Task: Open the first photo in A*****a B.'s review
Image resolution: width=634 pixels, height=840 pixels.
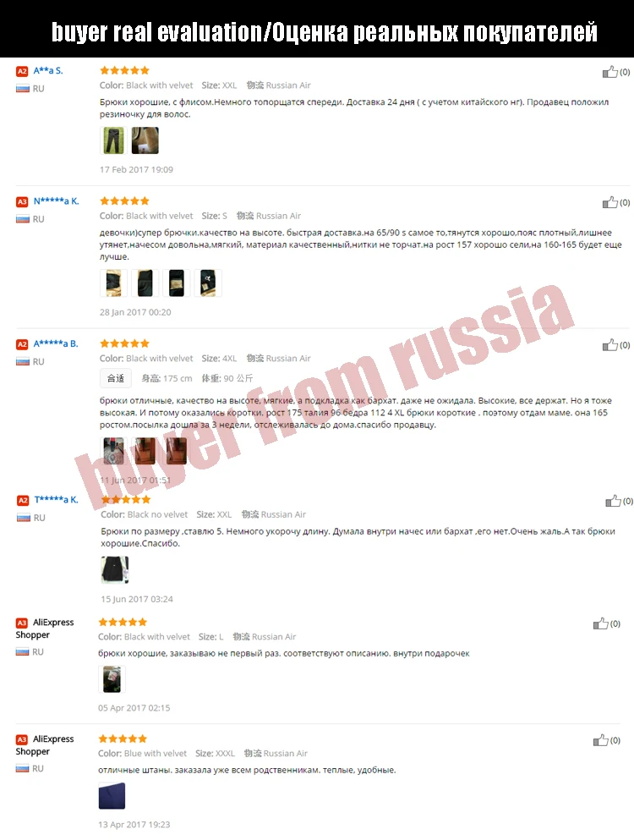Action: pos(113,451)
